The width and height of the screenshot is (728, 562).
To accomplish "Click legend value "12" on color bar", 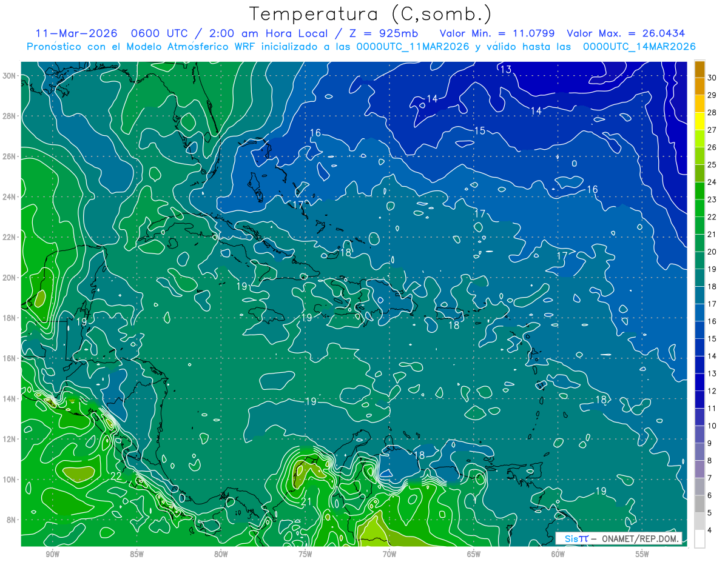I will coord(712,391).
